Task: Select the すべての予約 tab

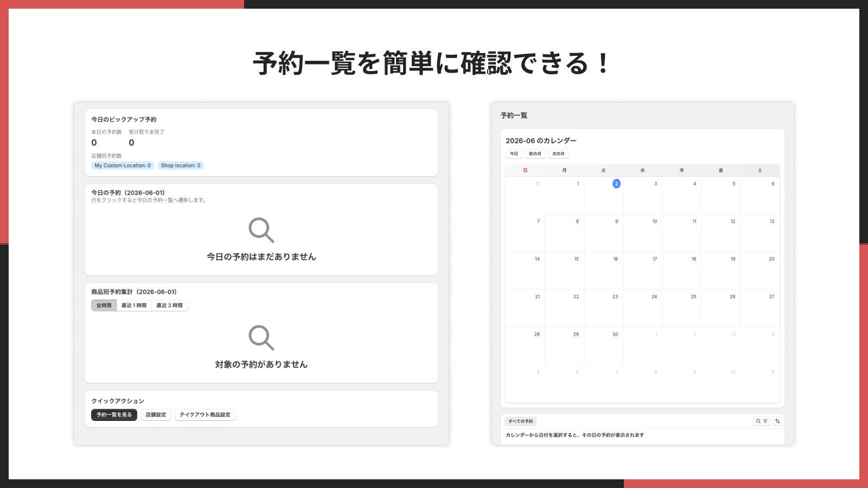Action: pos(521,421)
